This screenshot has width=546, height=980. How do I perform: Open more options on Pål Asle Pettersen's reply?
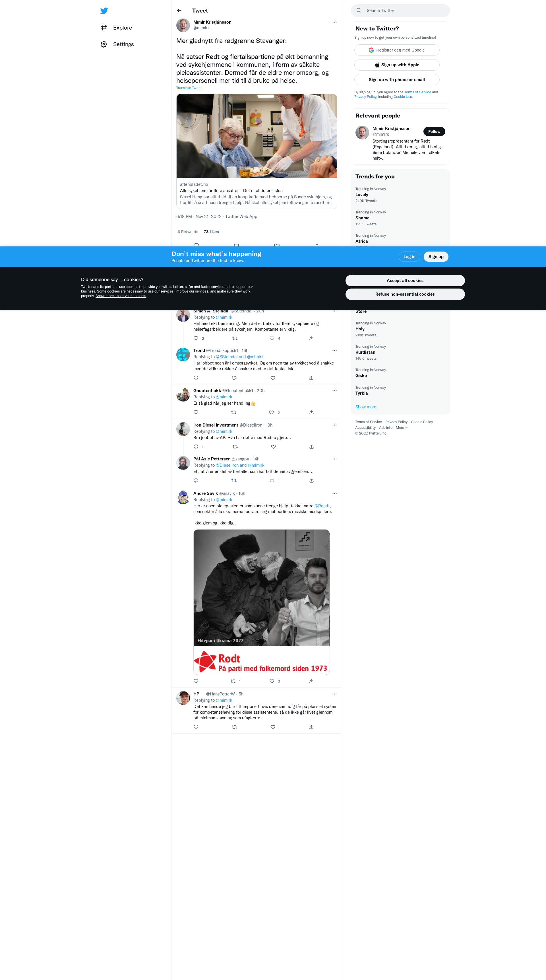334,459
